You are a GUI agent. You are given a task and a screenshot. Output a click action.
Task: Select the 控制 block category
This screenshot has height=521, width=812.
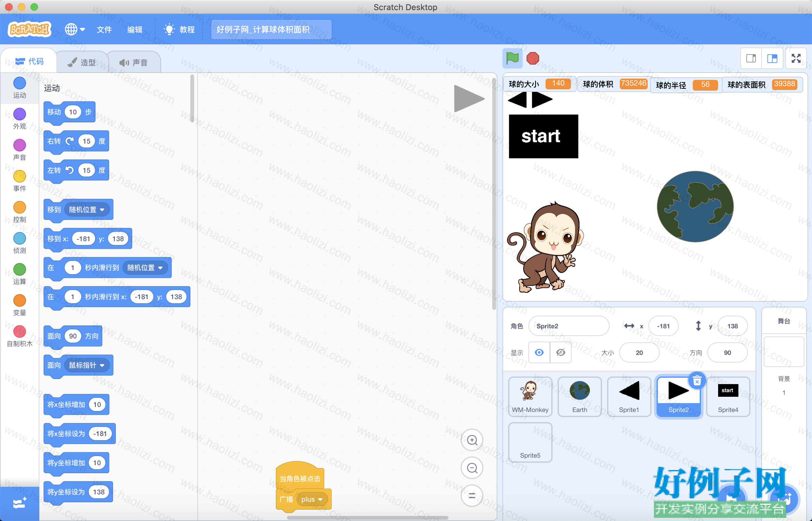pos(20,212)
